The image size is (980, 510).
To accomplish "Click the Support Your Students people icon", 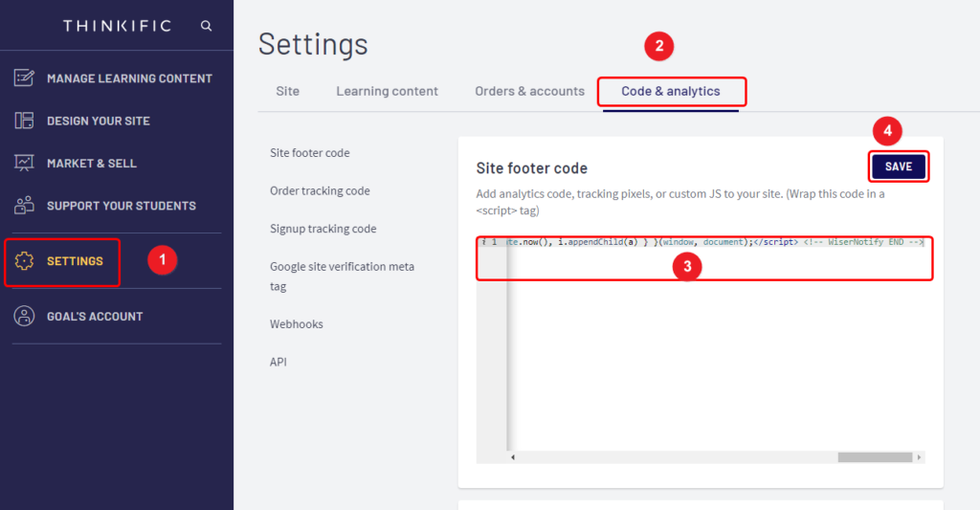I will point(24,205).
